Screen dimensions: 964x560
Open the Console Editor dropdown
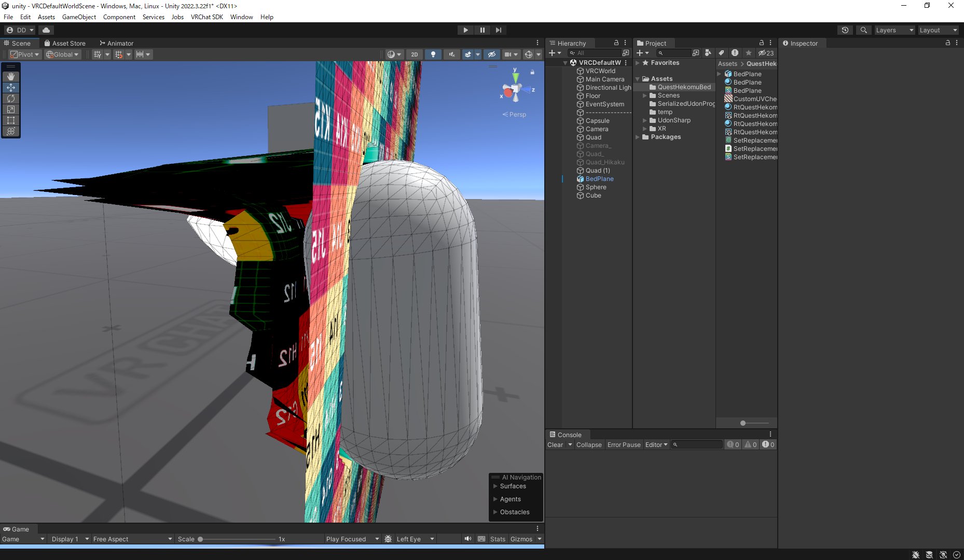click(x=656, y=445)
